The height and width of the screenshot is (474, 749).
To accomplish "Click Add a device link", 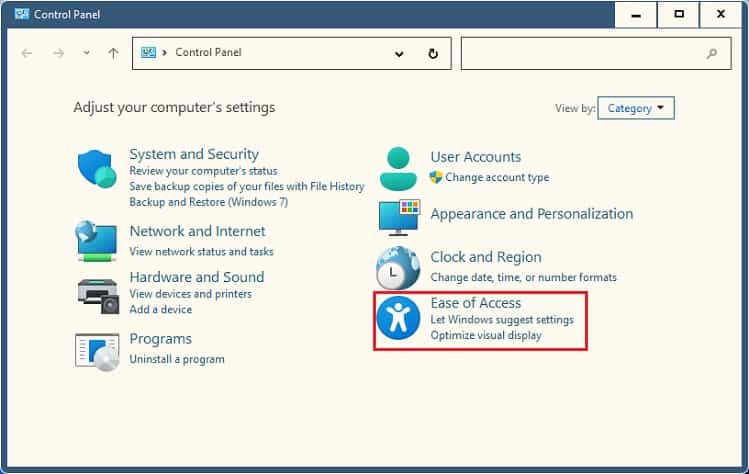I will pyautogui.click(x=160, y=310).
